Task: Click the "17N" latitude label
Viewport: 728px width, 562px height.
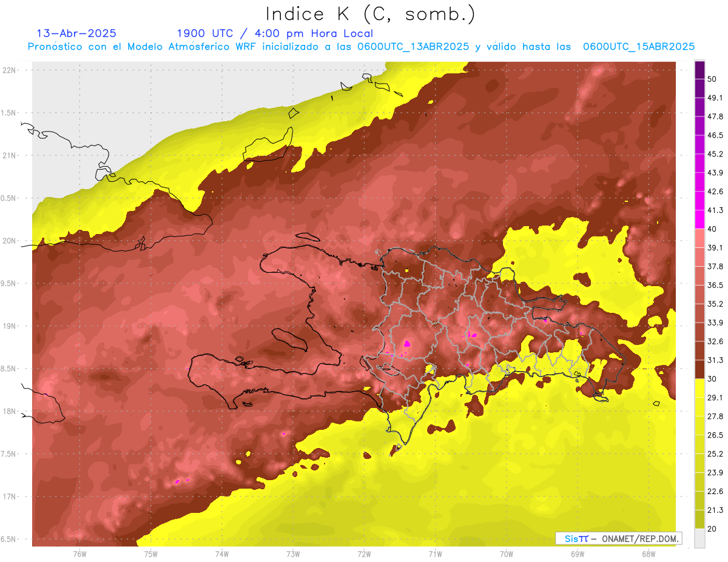Action: (x=10, y=497)
